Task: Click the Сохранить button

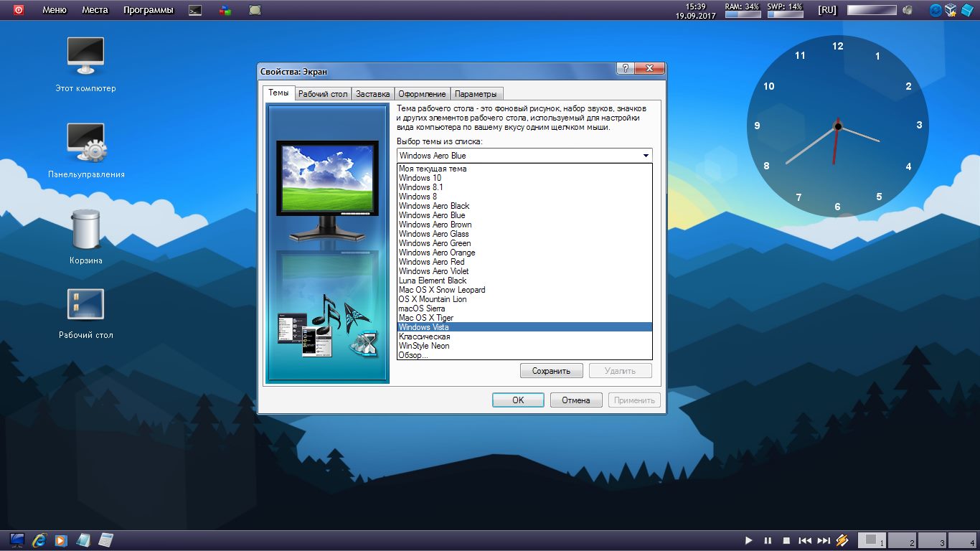Action: [x=551, y=371]
